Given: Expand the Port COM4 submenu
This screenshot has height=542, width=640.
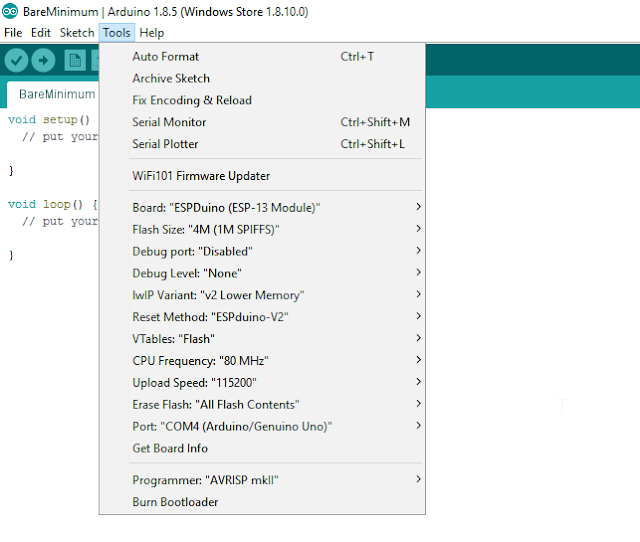Looking at the screenshot, I should (x=262, y=426).
